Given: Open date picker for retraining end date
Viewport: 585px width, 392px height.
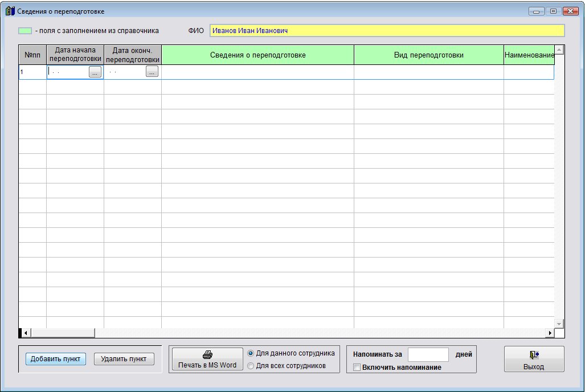Looking at the screenshot, I should (x=152, y=72).
